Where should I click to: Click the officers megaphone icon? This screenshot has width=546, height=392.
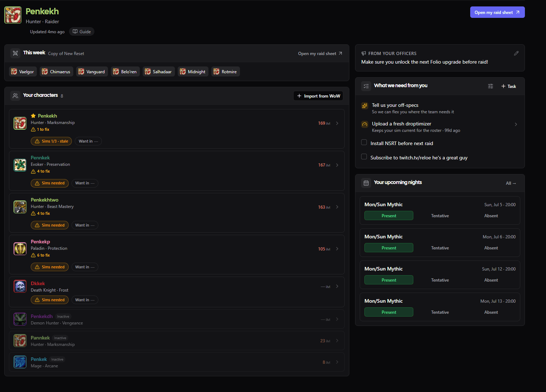(x=364, y=53)
